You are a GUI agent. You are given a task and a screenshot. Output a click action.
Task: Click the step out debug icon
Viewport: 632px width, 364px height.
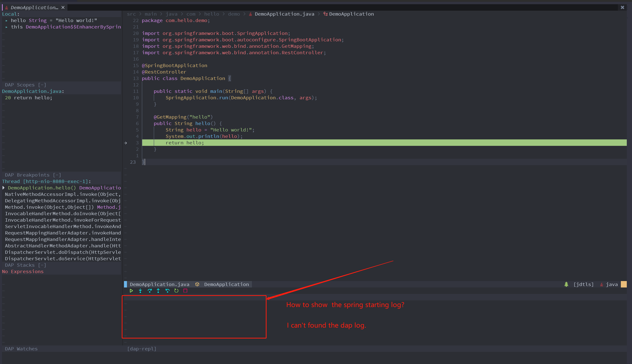(158, 291)
